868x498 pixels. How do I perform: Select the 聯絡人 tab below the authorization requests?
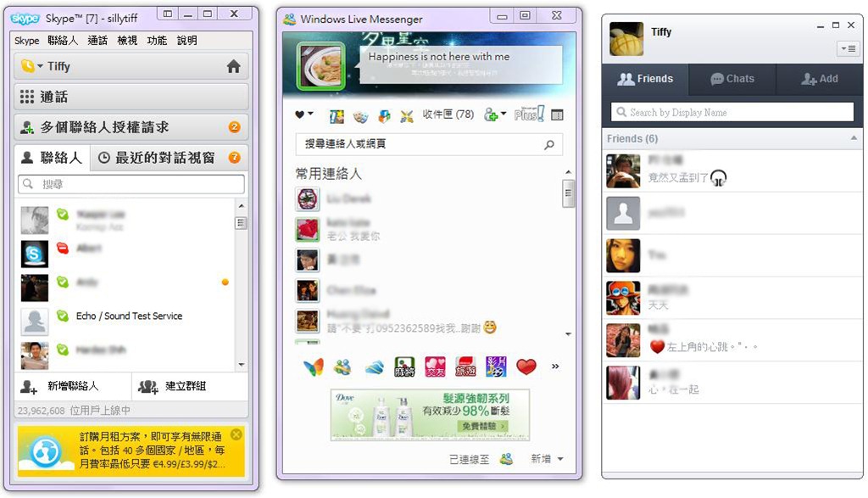[52, 158]
